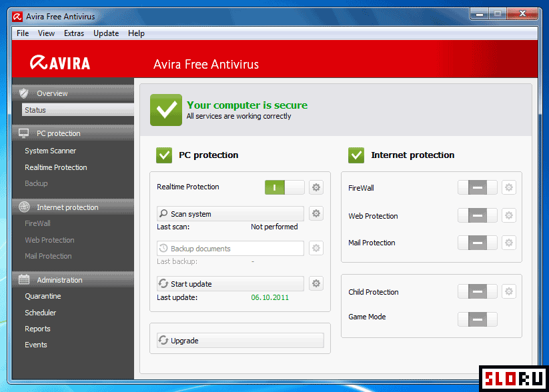Click the Overview shield icon in sidebar
The image size is (549, 392).
tap(24, 93)
